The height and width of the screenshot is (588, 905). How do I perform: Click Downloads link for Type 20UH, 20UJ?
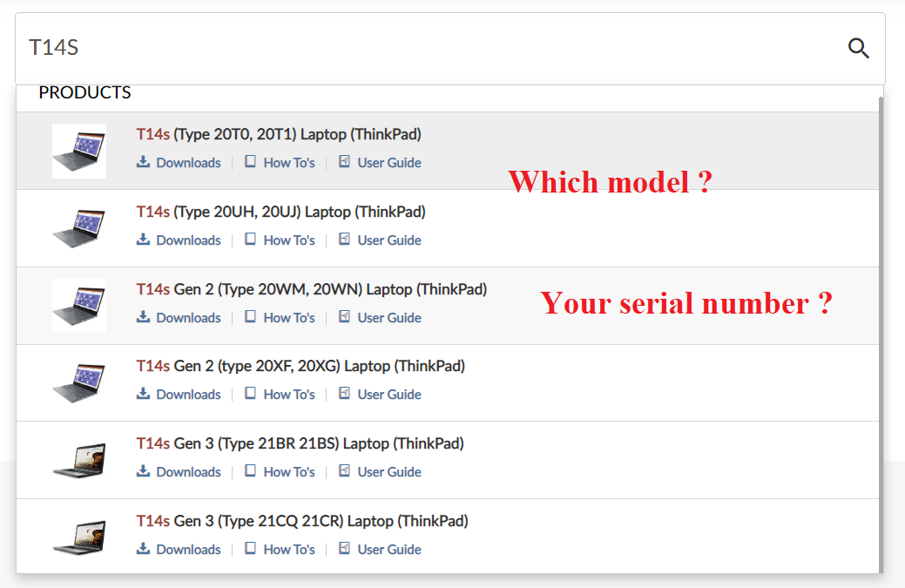(188, 240)
